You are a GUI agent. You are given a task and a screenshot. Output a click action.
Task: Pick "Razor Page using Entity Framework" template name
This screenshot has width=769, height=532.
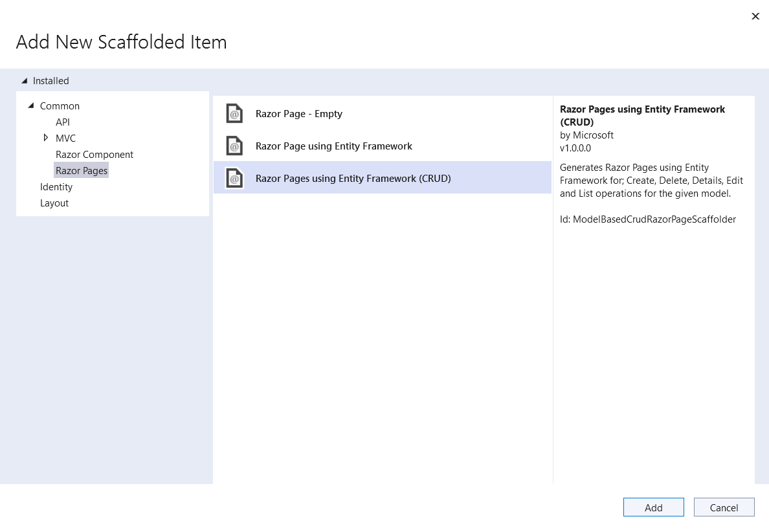[334, 146]
